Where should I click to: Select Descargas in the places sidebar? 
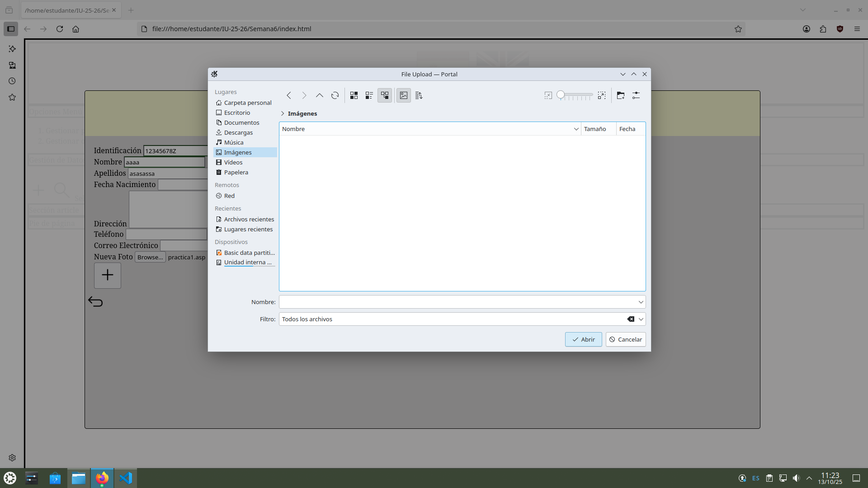point(238,132)
